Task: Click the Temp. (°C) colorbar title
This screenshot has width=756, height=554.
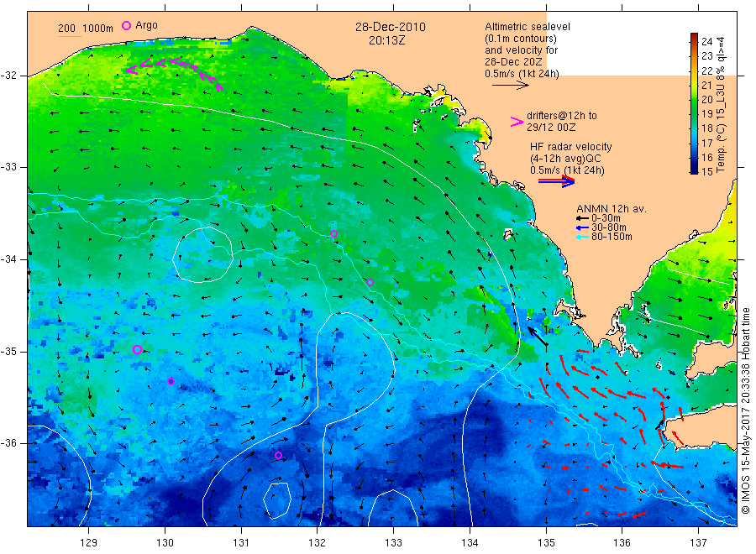Action: (x=721, y=105)
